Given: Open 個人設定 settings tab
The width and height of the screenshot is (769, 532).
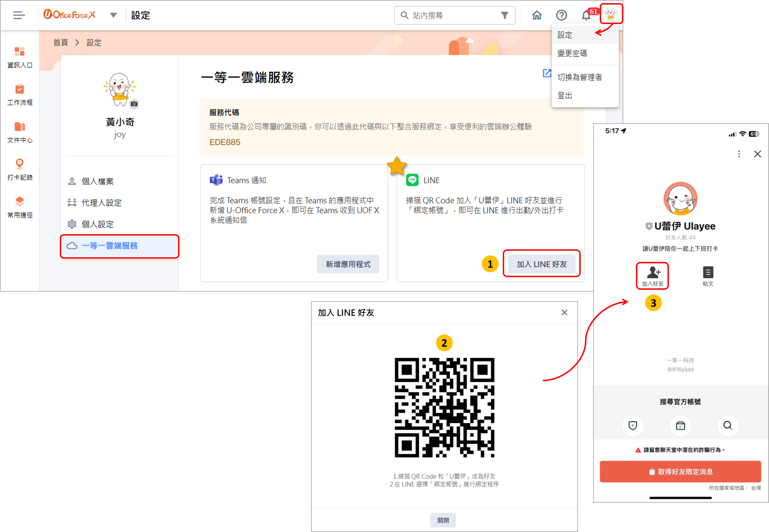Looking at the screenshot, I should [120, 224].
